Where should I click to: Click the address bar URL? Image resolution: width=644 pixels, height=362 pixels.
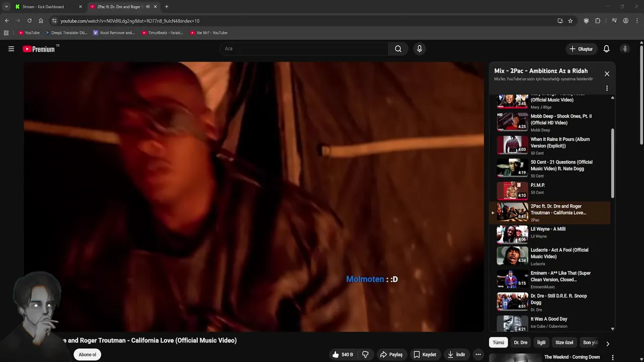tap(130, 21)
